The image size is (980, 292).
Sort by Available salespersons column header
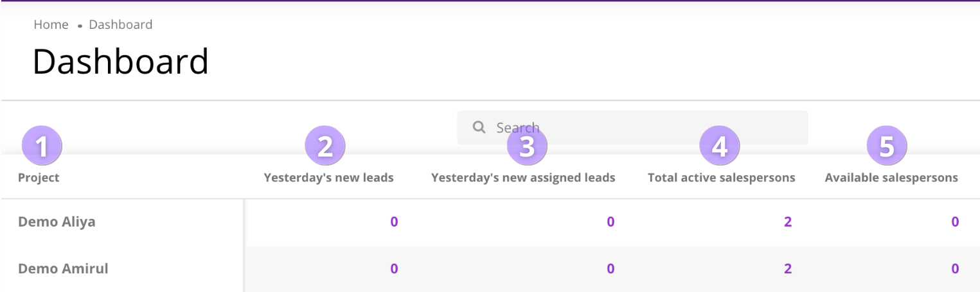pyautogui.click(x=891, y=178)
